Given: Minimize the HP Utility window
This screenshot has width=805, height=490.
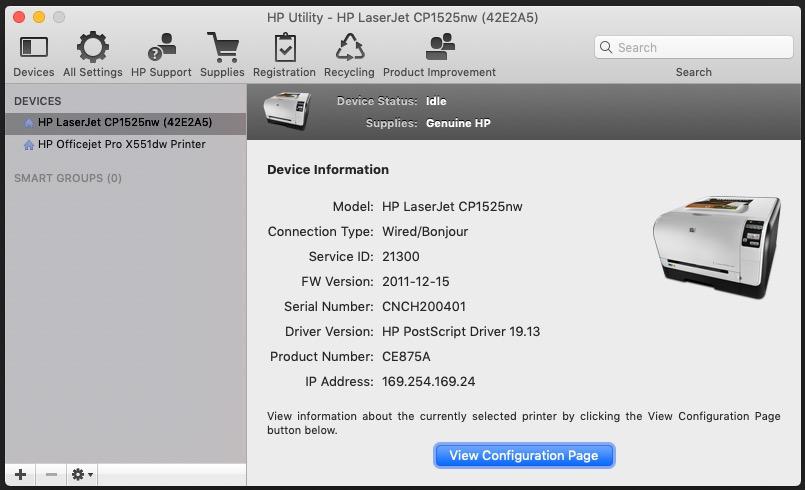Looking at the screenshot, I should pyautogui.click(x=39, y=17).
